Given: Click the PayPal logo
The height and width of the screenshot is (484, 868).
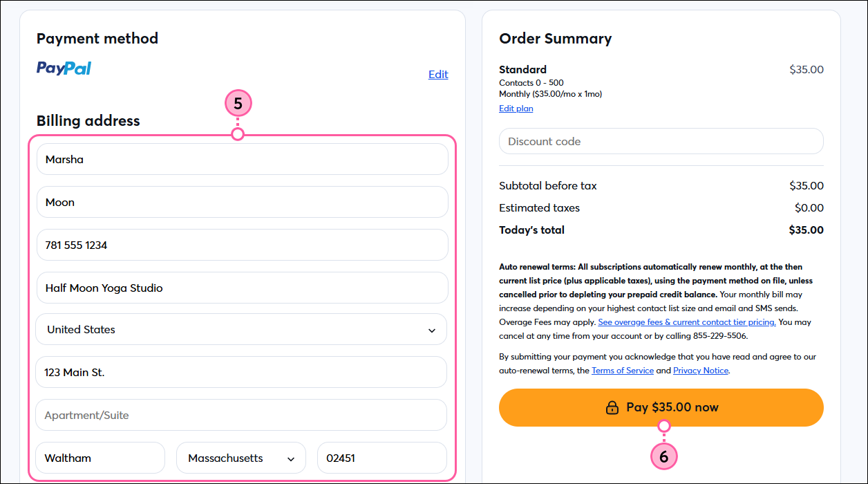Looking at the screenshot, I should click(63, 68).
